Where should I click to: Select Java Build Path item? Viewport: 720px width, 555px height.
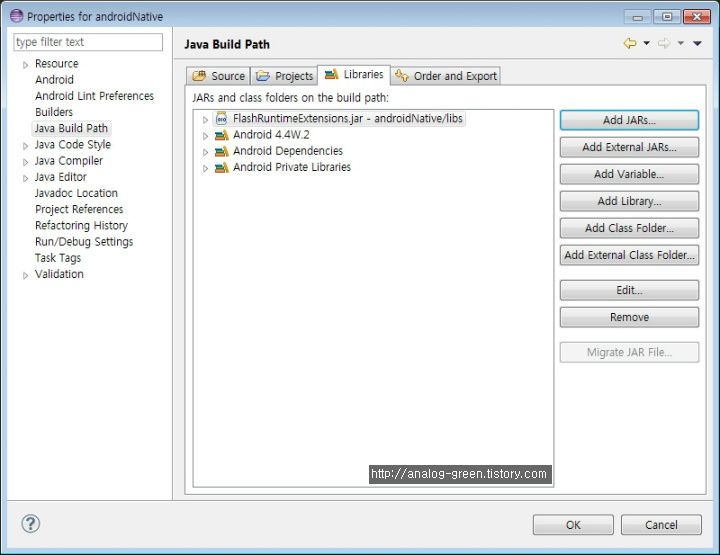tap(71, 128)
